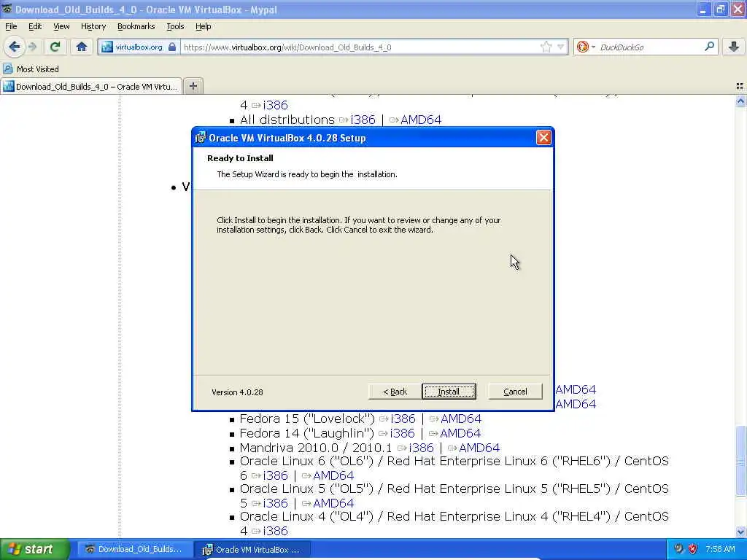
Task: Open Oracle Linux 5 AMD64 link
Action: click(333, 503)
